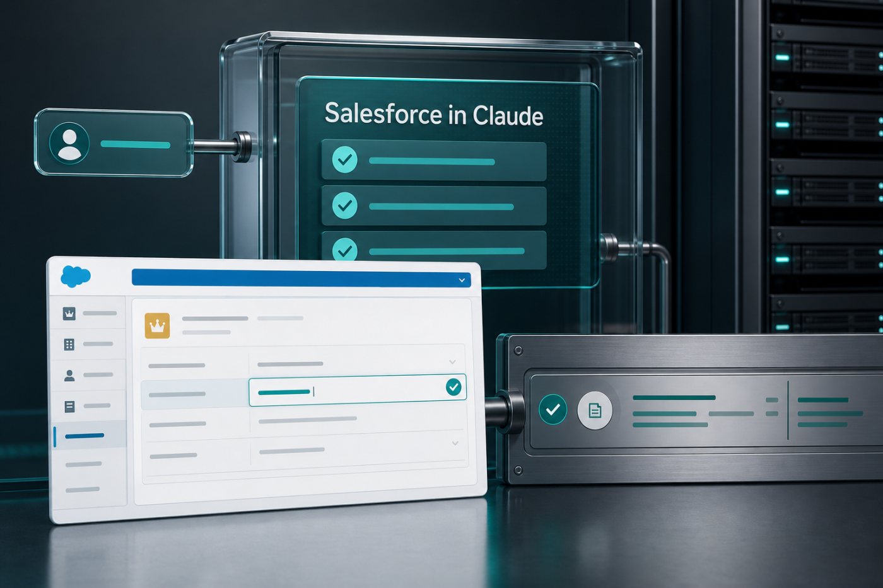Expand the last form row dropdown chevron

pos(455,443)
